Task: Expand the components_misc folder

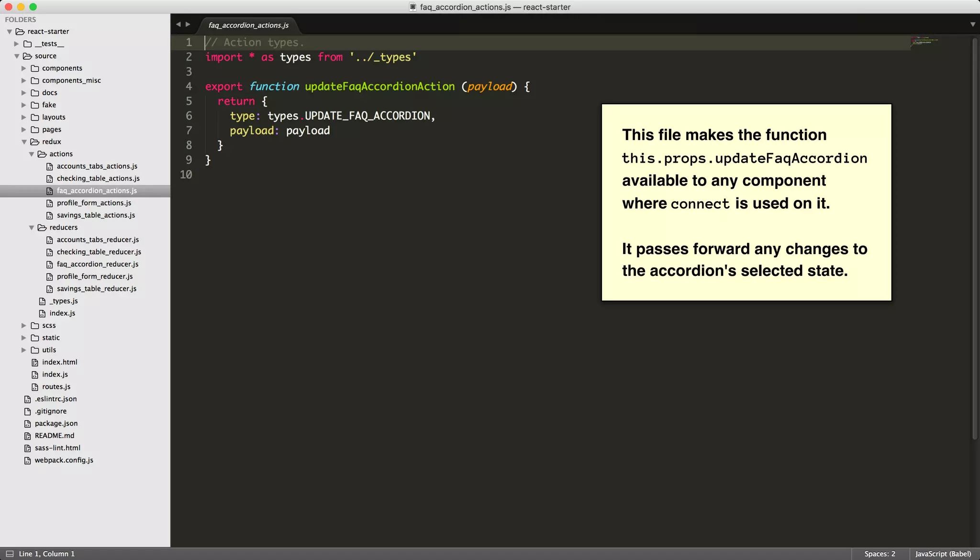Action: 24,81
